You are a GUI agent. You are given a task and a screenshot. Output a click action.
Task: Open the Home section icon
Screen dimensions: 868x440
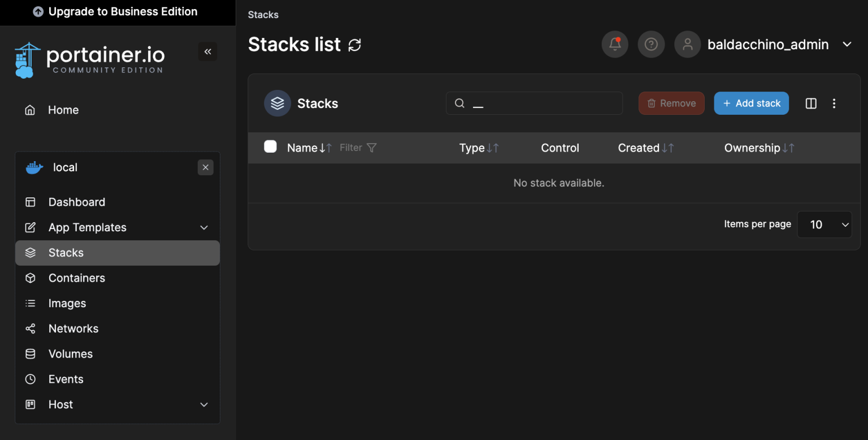pos(30,110)
